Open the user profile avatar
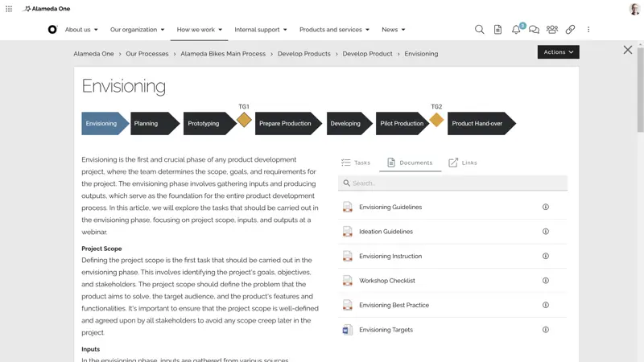This screenshot has width=644, height=362. pyautogui.click(x=634, y=9)
